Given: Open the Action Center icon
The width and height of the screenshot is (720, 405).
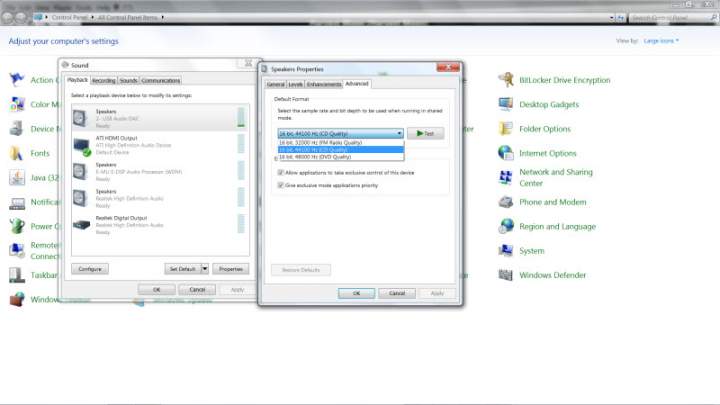Looking at the screenshot, I should 17,79.
